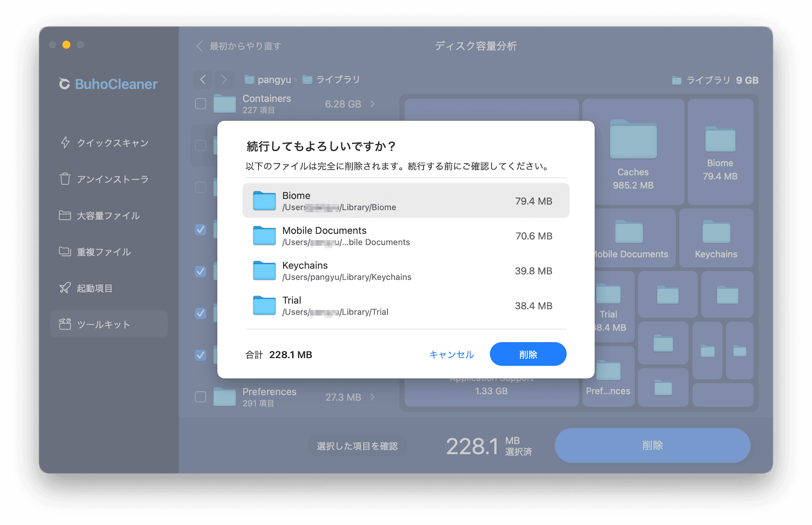The image size is (812, 525).
Task: Click the Keychains folder icon in dialog
Action: click(264, 271)
